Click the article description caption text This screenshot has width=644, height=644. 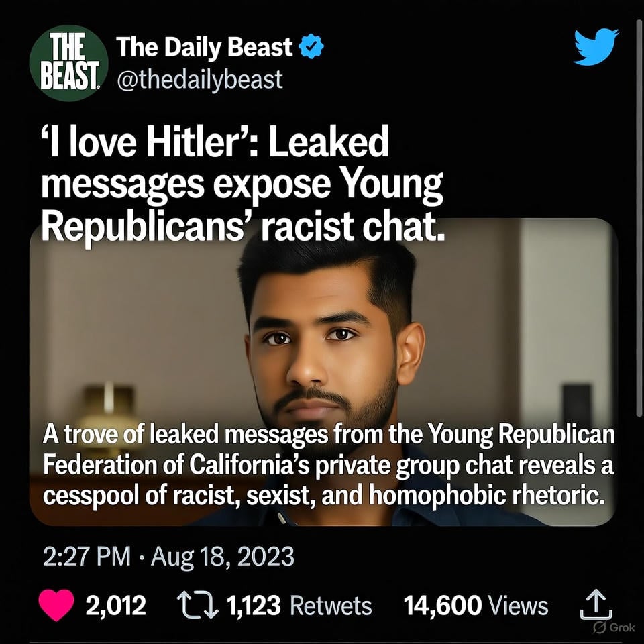tap(329, 466)
